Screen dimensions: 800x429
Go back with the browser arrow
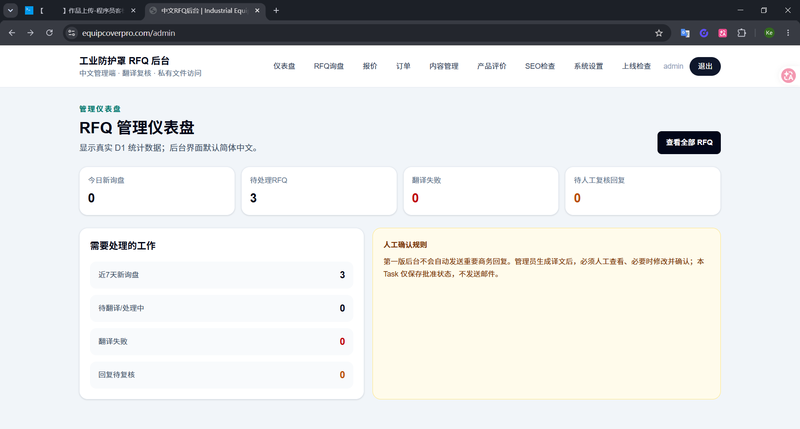12,33
